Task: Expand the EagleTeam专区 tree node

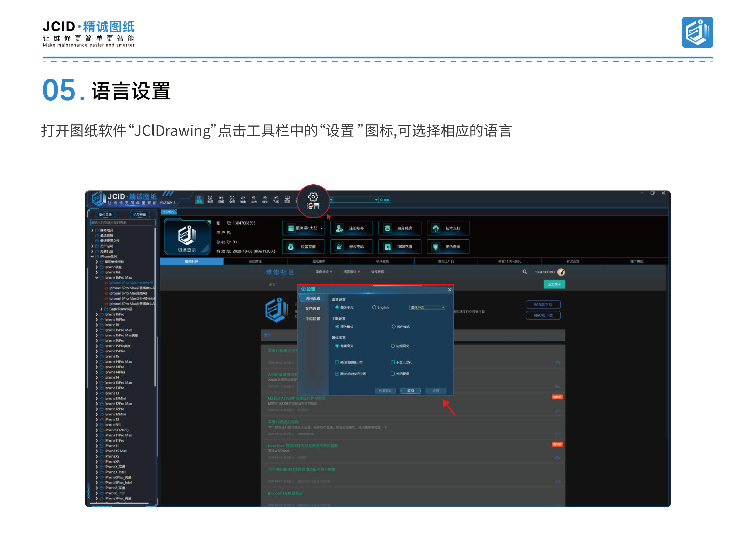Action: 102,309
